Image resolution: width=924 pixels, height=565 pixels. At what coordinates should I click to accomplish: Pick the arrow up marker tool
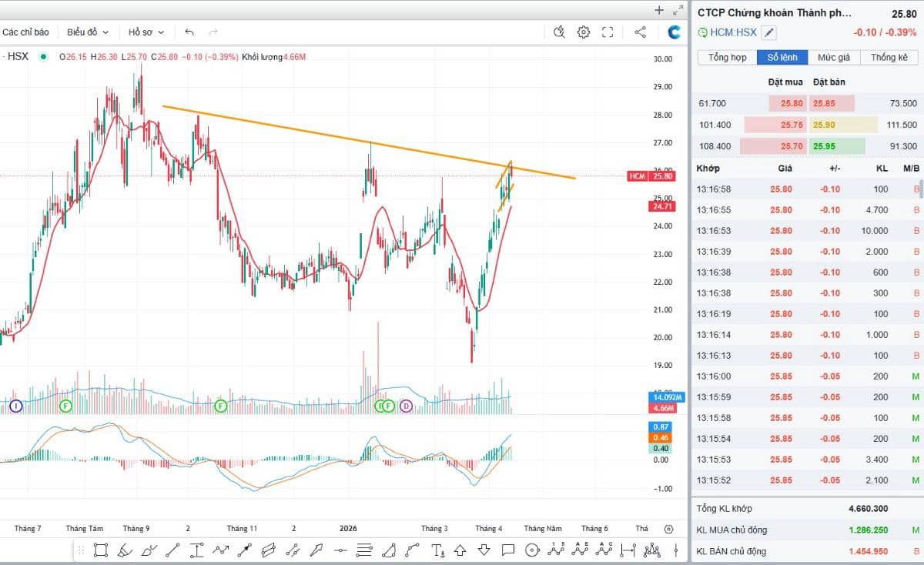coord(460,550)
